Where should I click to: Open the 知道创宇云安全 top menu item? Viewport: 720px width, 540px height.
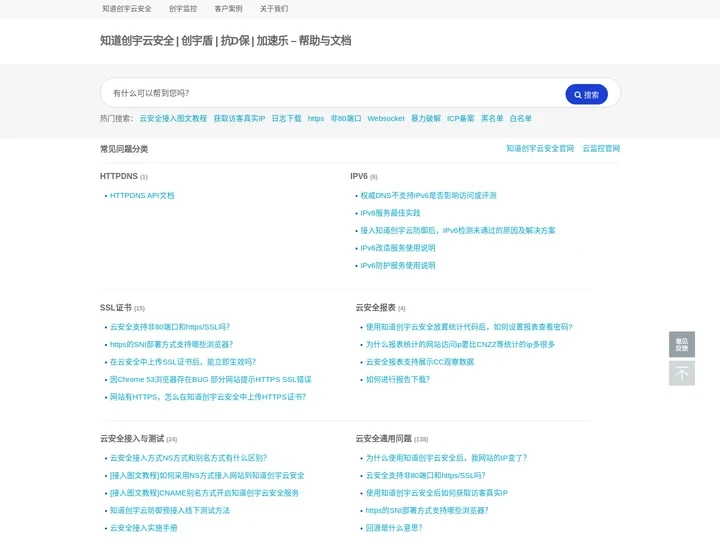coord(127,9)
